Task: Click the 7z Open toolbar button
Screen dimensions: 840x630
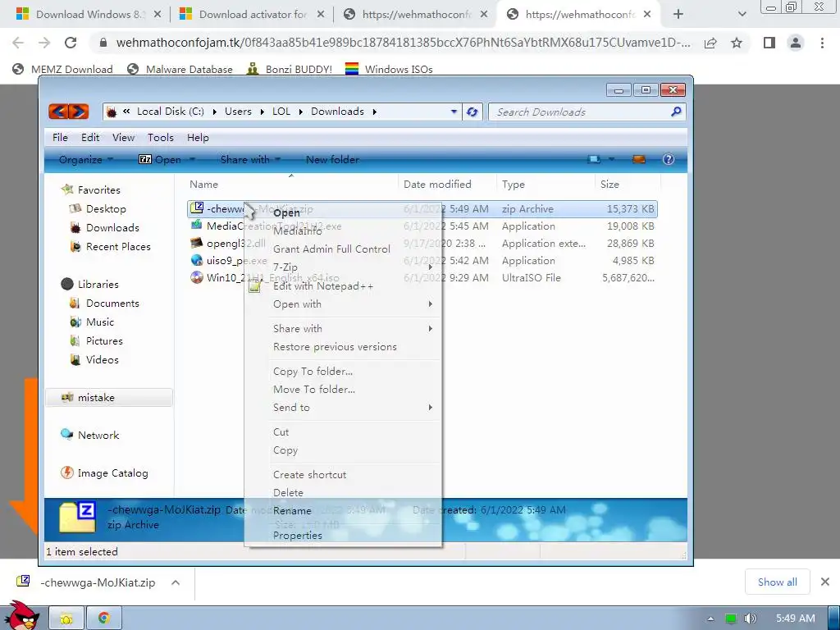Action: pyautogui.click(x=160, y=160)
